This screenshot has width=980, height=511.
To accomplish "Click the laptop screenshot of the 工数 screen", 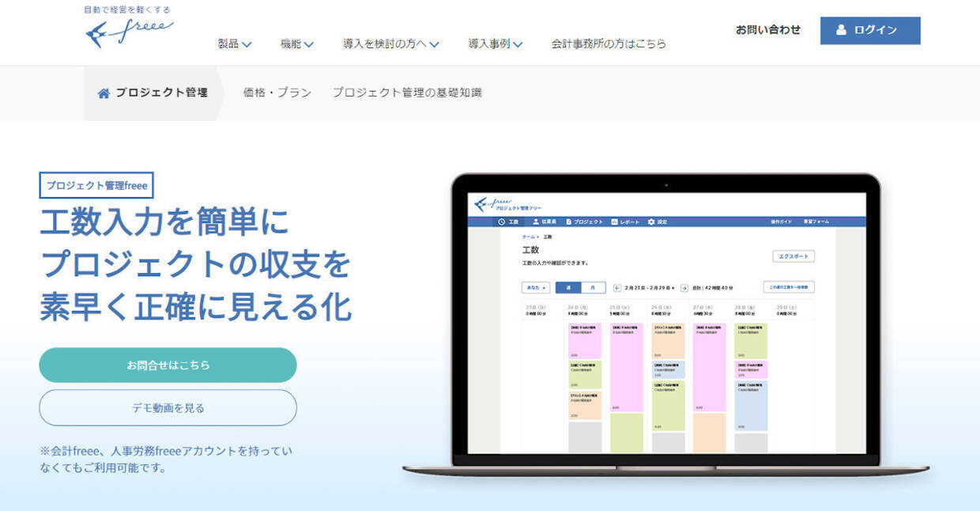I will tap(666, 323).
